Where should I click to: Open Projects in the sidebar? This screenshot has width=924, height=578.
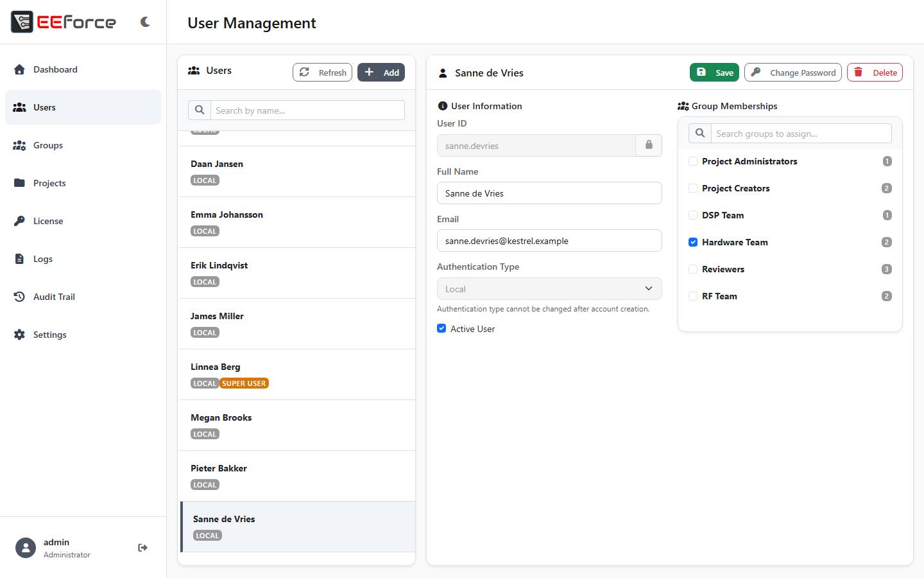pyautogui.click(x=83, y=183)
